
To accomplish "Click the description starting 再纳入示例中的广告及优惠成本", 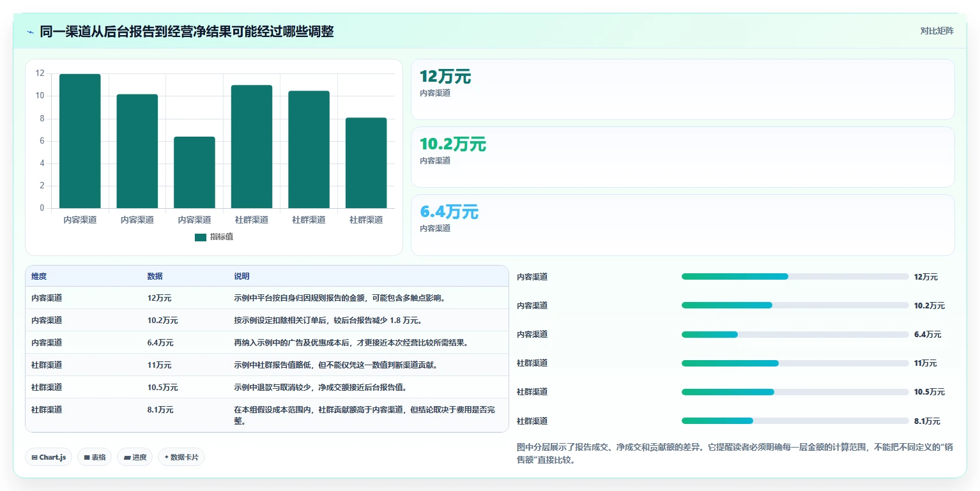I will click(351, 342).
